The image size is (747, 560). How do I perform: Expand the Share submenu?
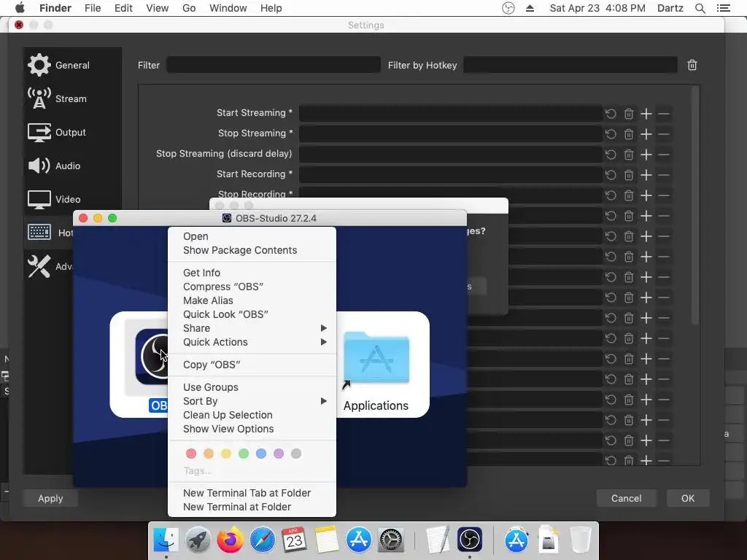tap(252, 328)
